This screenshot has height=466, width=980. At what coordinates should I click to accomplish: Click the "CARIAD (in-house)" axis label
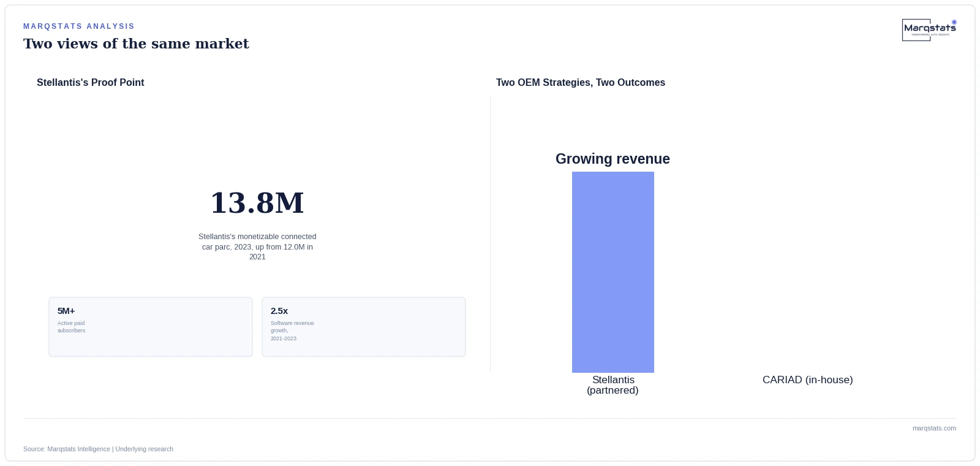pos(808,380)
